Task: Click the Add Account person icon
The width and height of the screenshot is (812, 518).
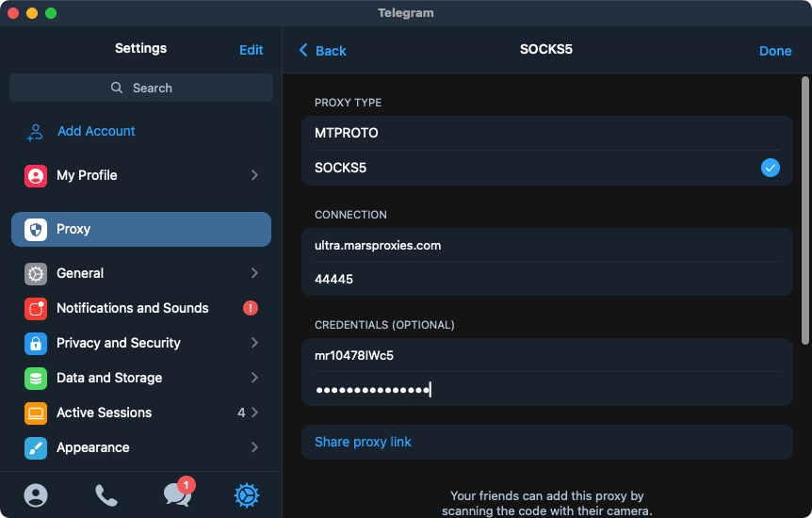Action: (x=35, y=133)
